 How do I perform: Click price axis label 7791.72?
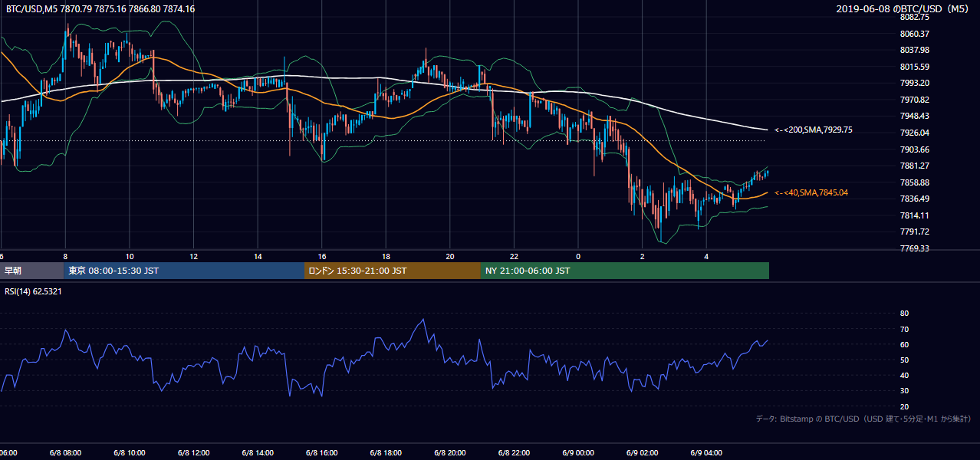[x=915, y=232]
